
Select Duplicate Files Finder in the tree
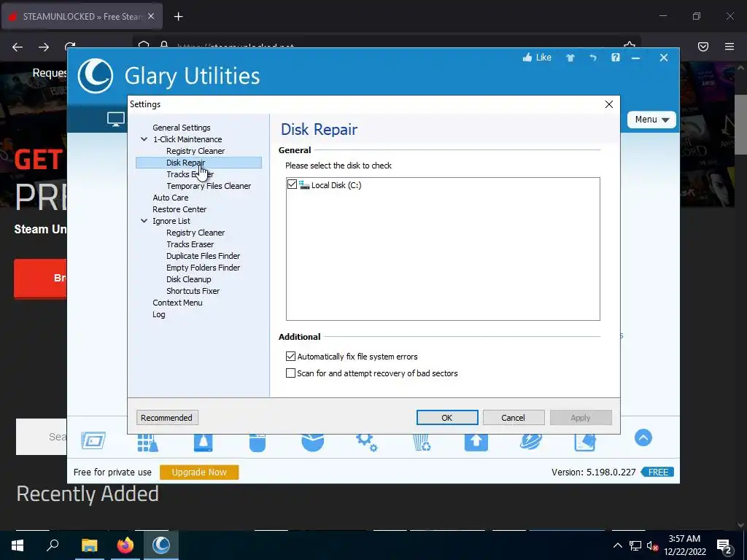[x=203, y=256]
